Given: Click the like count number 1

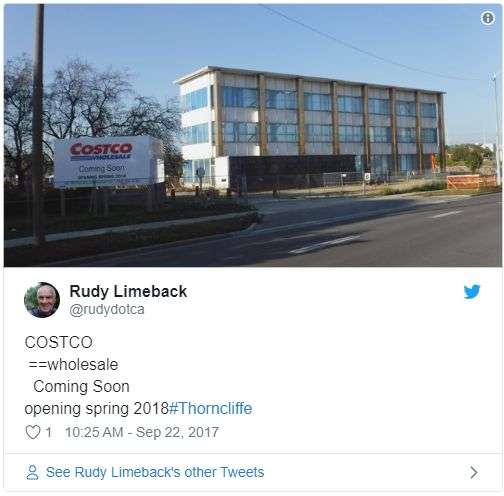Looking at the screenshot, I should 49,432.
